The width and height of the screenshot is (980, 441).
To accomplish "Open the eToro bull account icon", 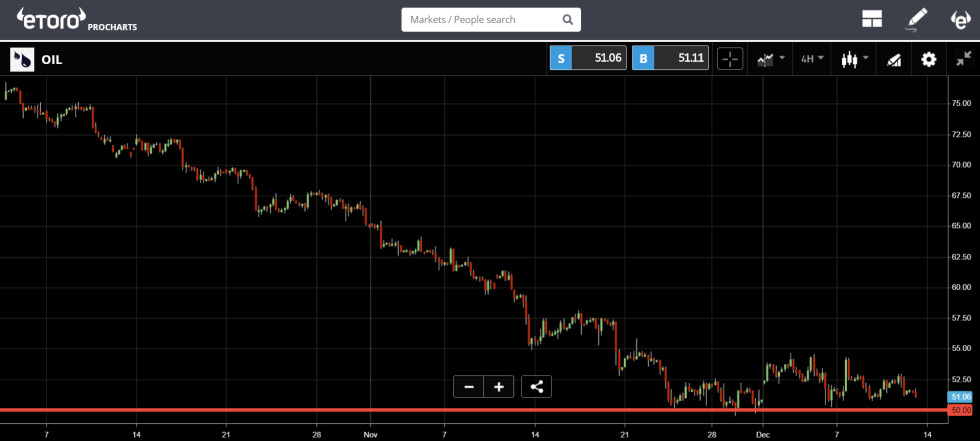I will (959, 19).
